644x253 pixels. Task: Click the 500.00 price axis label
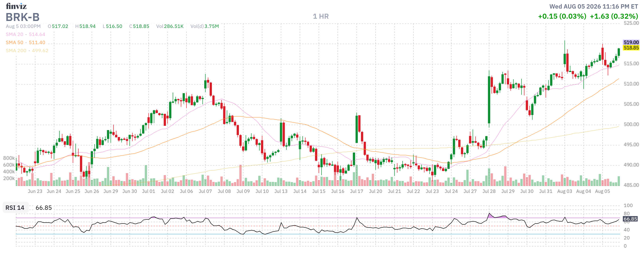pos(631,124)
